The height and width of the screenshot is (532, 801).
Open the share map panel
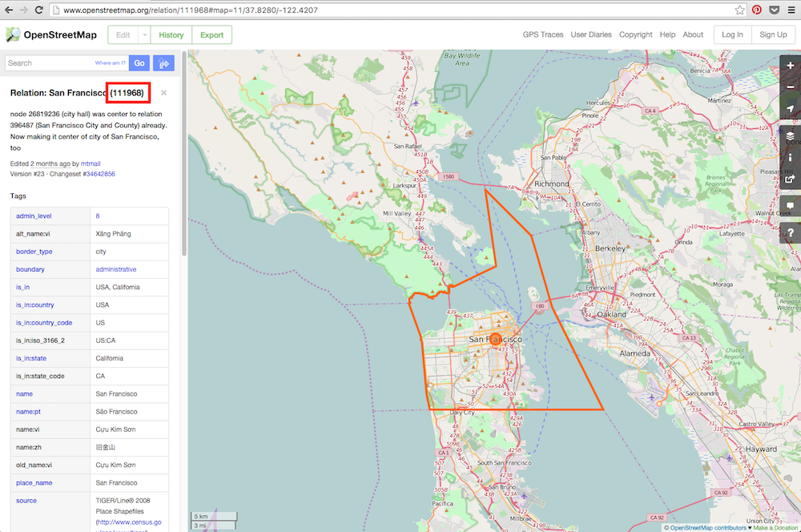(x=791, y=179)
